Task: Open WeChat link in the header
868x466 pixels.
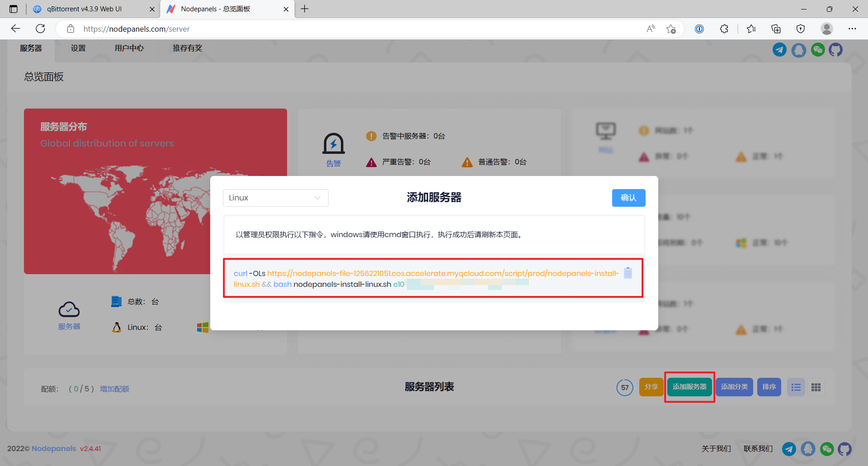Action: [818, 50]
